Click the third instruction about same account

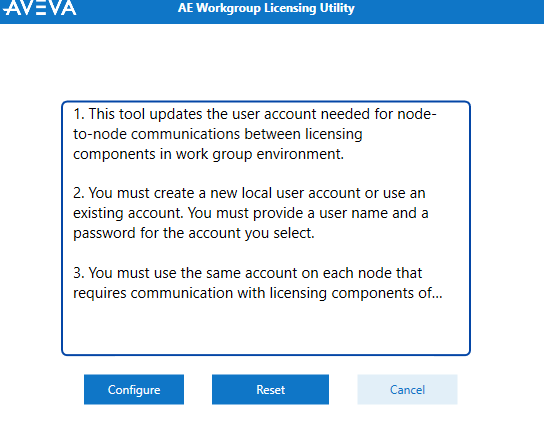point(257,283)
